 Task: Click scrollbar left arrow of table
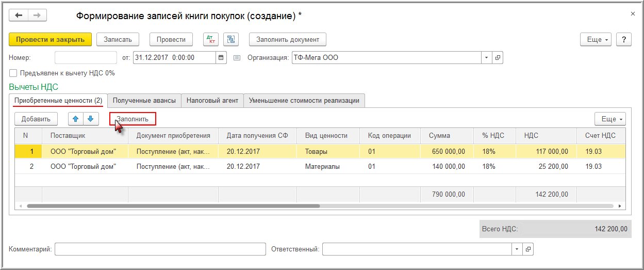pyautogui.click(x=21, y=205)
